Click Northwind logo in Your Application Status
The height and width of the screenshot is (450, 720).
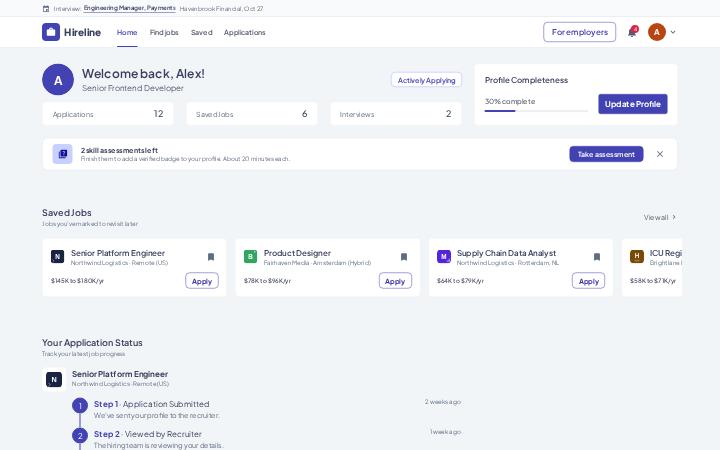[x=54, y=380]
